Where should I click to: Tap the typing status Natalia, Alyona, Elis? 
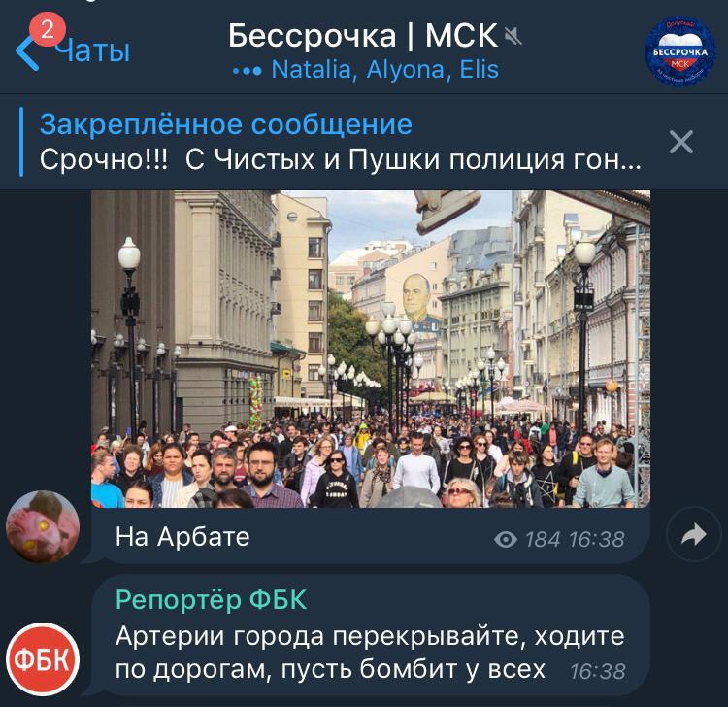pos(385,70)
